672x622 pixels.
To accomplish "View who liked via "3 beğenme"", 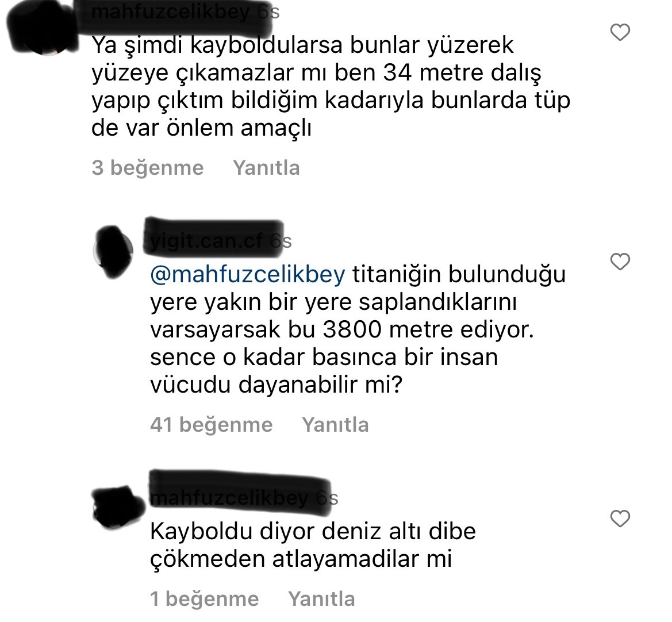I will 147,168.
